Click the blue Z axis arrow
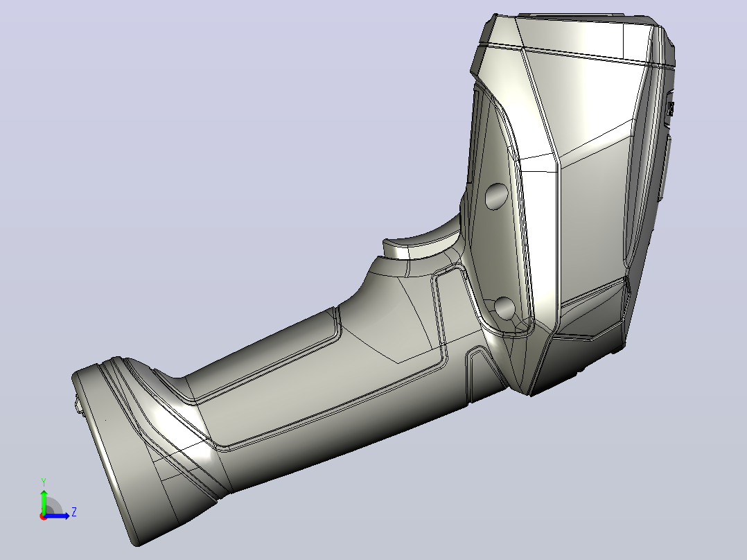Viewport: 747px width, 560px height. click(58, 516)
